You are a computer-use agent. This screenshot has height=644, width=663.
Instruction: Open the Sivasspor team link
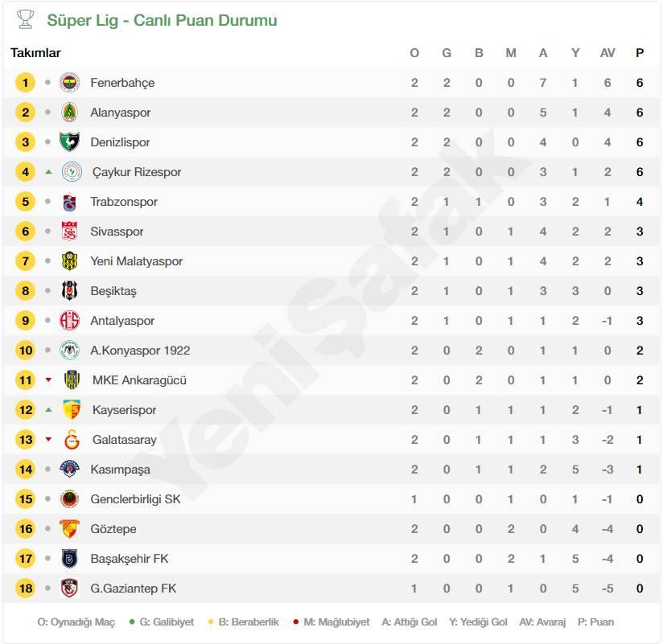[117, 232]
